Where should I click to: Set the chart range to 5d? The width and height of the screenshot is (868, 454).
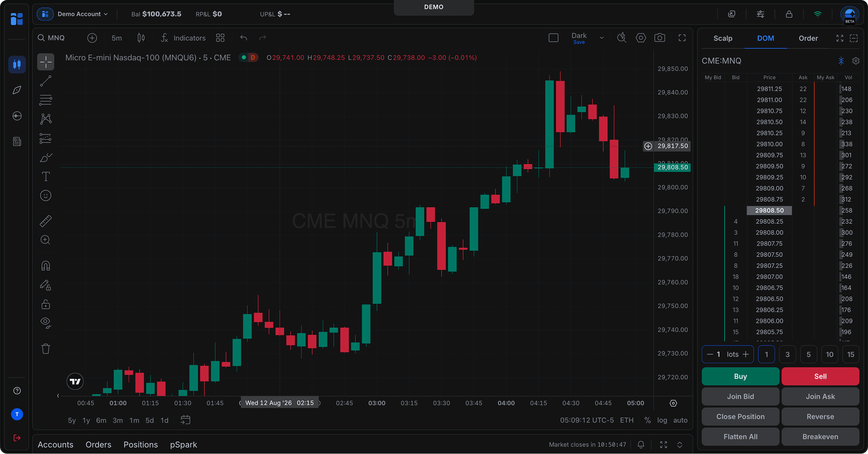click(x=150, y=420)
